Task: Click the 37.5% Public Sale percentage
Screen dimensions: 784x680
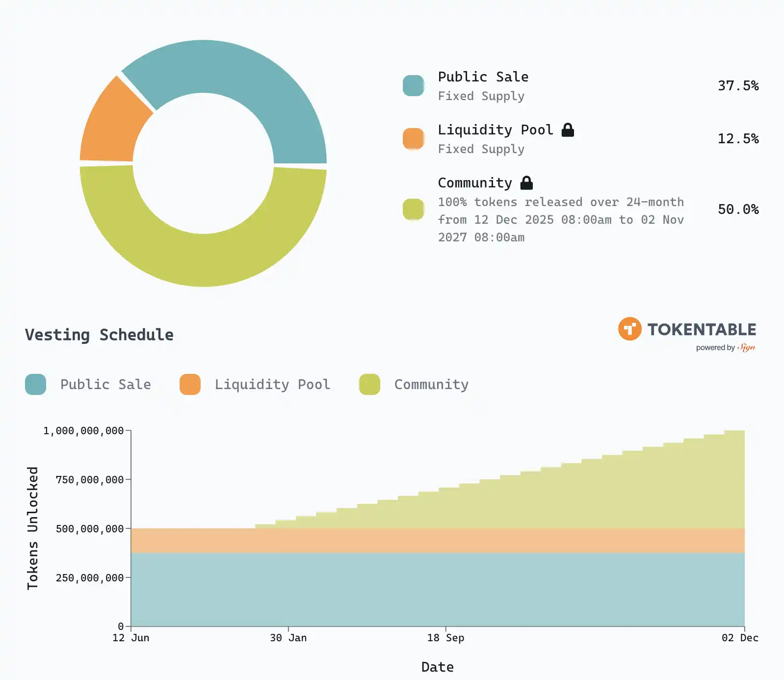Action: (x=738, y=86)
